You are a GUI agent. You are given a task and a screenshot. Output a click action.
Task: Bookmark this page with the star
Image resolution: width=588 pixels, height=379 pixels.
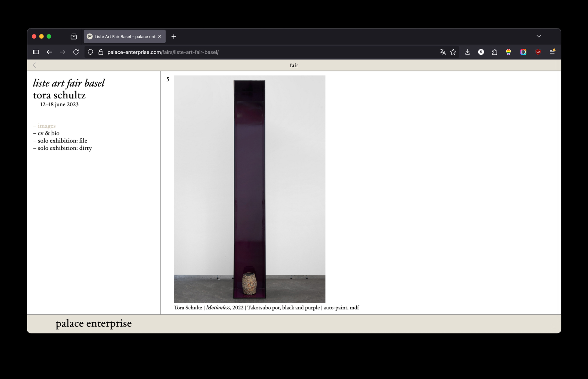[x=453, y=52]
